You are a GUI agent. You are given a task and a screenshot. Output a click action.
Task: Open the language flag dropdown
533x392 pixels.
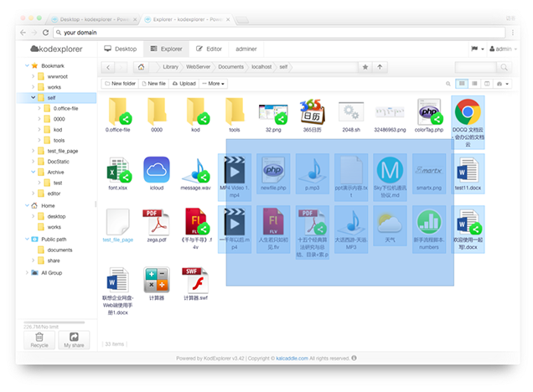click(x=478, y=49)
